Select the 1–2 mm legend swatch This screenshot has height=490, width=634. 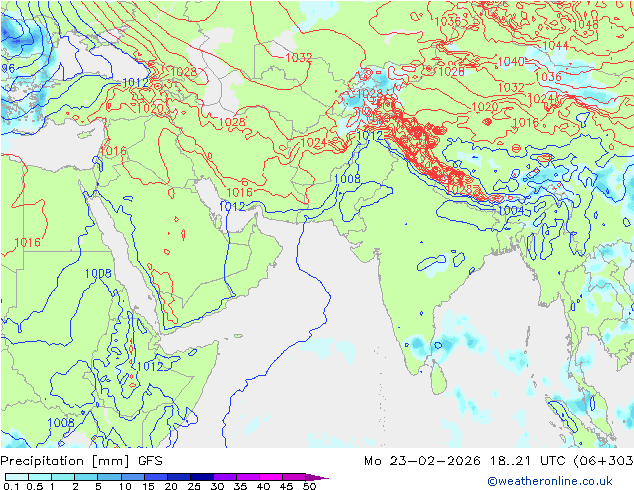[63, 477]
